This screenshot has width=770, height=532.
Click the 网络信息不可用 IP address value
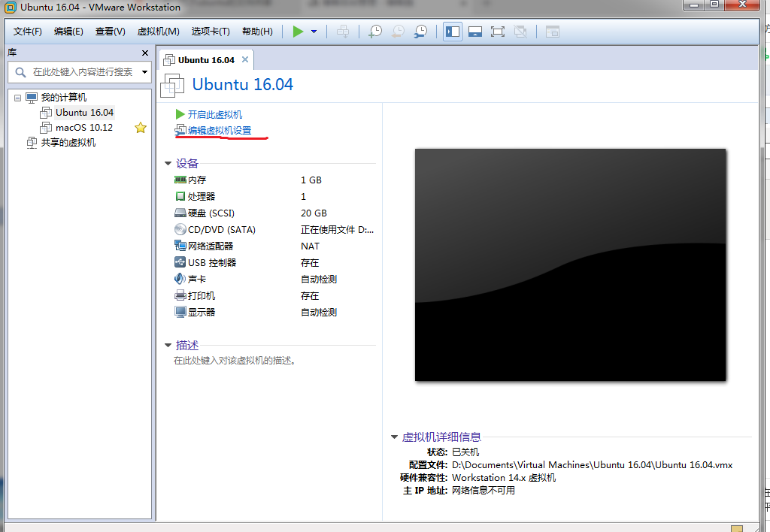[484, 490]
